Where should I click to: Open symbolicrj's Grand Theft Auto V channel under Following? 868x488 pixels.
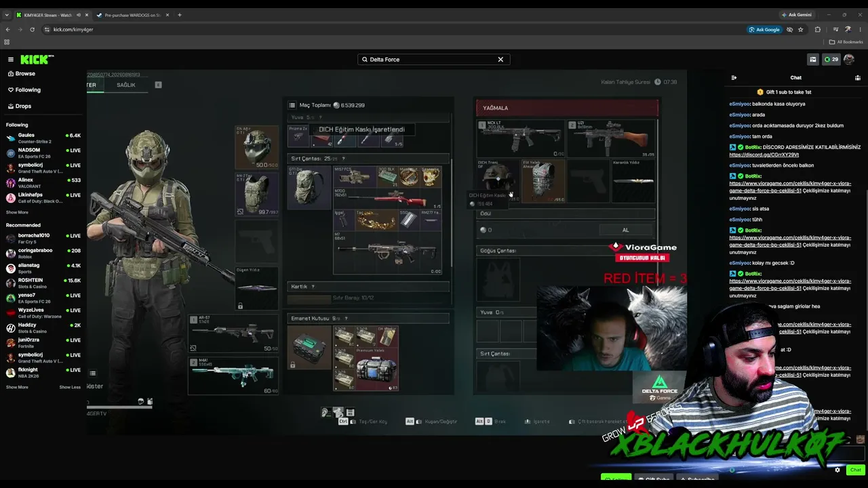(x=43, y=168)
